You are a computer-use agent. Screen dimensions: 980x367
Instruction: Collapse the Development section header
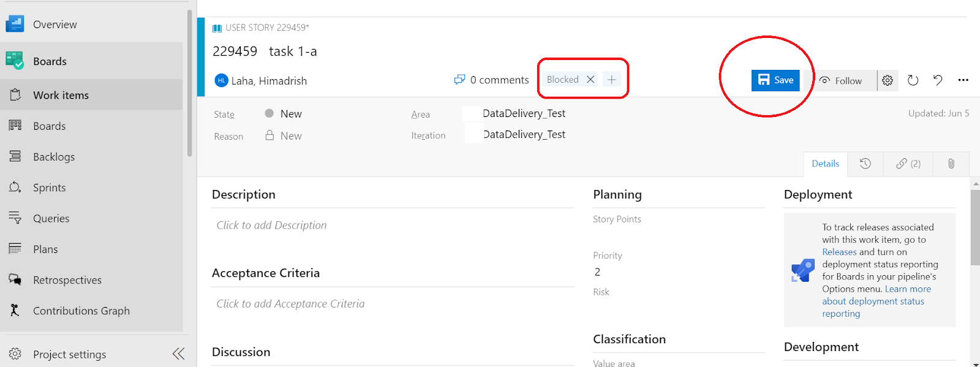coord(821,347)
